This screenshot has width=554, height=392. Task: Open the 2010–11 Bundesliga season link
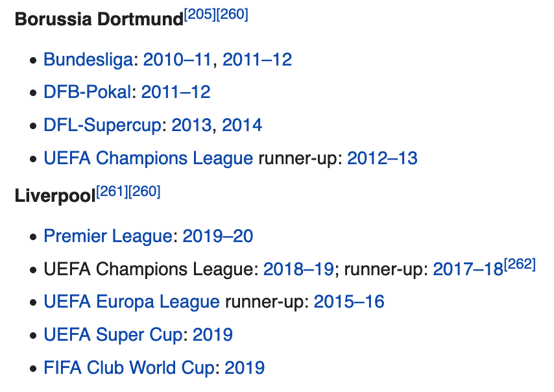point(177,59)
